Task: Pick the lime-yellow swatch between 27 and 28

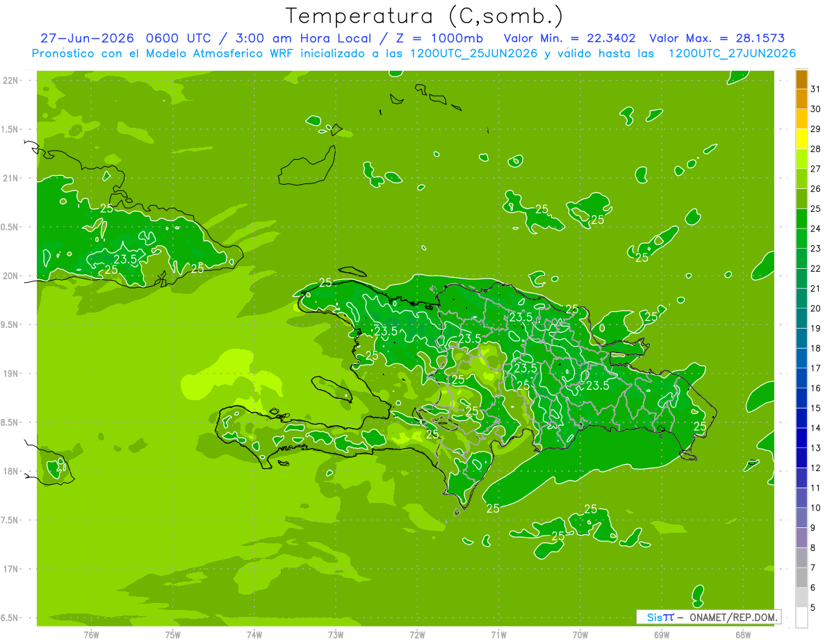Action: pyautogui.click(x=801, y=159)
